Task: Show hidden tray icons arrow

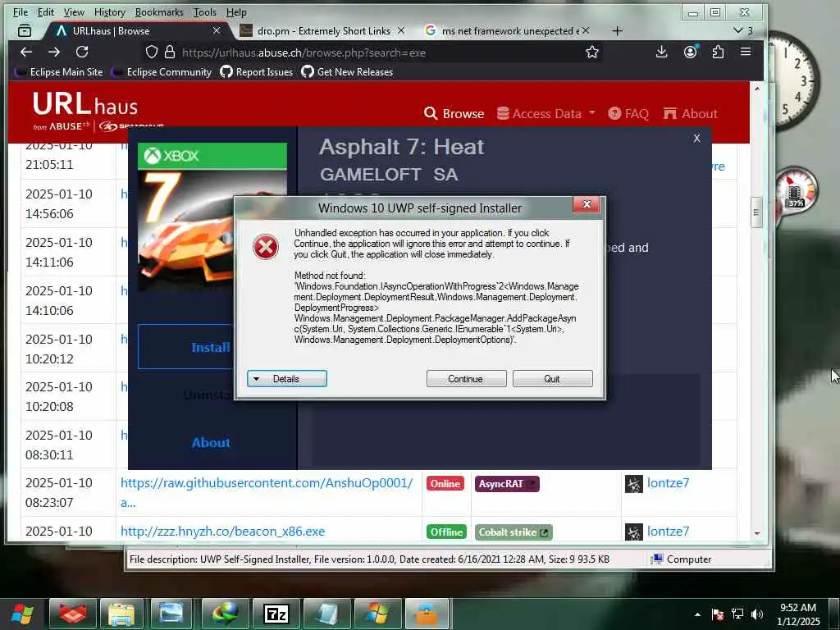Action: [x=697, y=614]
